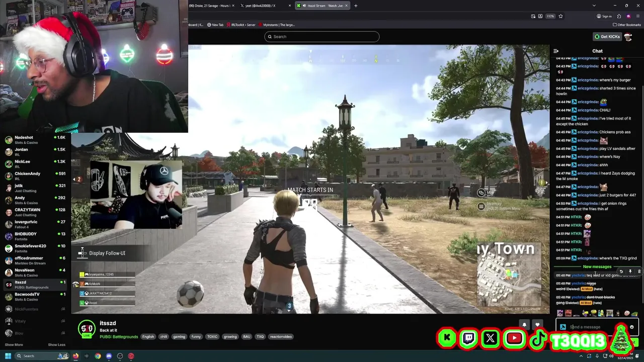
Task: Close the yeet (@Awk20000) / X tab
Action: [x=290, y=6]
